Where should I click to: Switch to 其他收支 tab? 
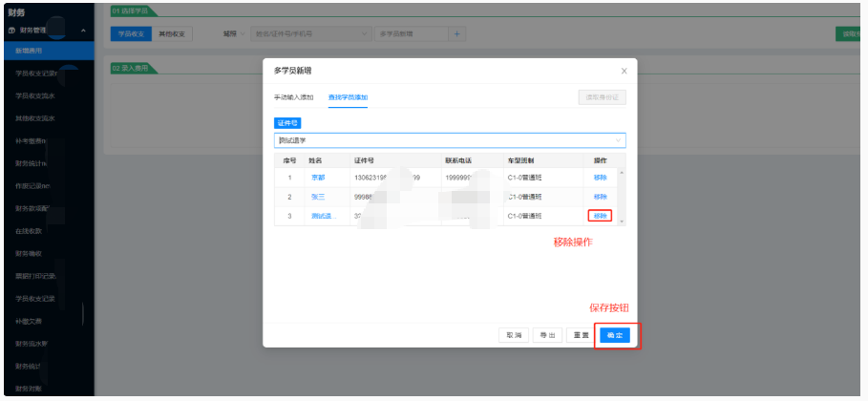172,33
